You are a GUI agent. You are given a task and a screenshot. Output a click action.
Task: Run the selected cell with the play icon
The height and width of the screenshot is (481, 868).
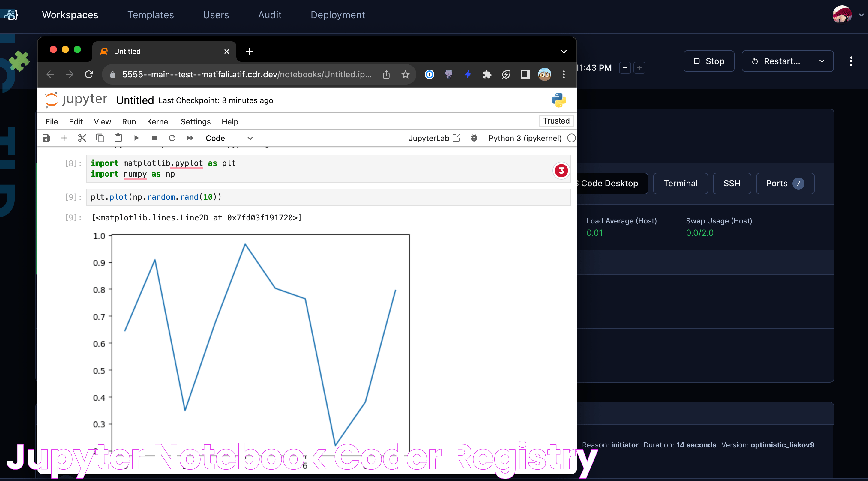coord(136,138)
